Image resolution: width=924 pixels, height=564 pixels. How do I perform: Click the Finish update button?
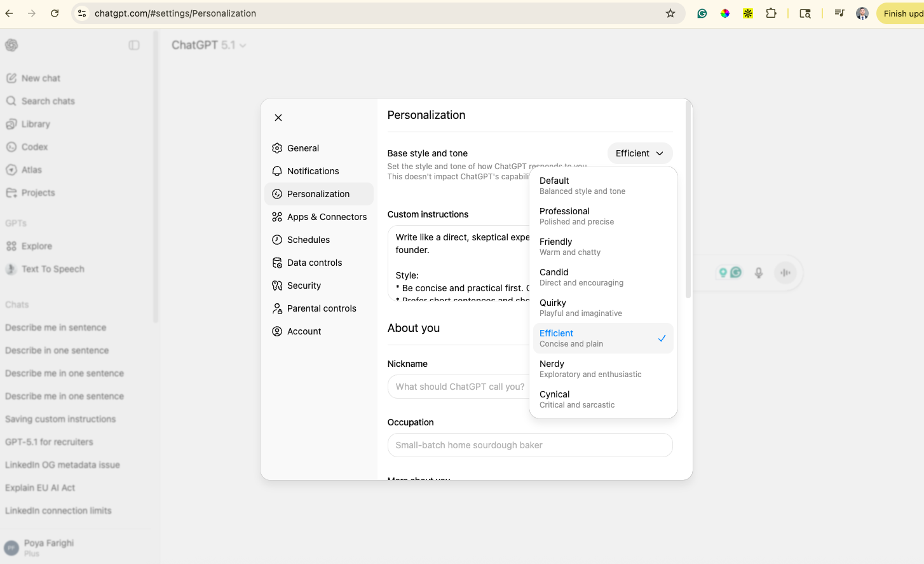point(900,13)
